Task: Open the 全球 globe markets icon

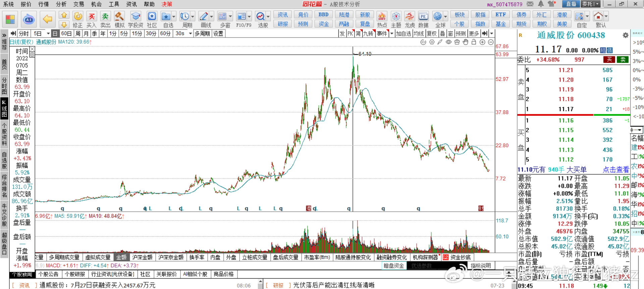Action: coord(438,20)
